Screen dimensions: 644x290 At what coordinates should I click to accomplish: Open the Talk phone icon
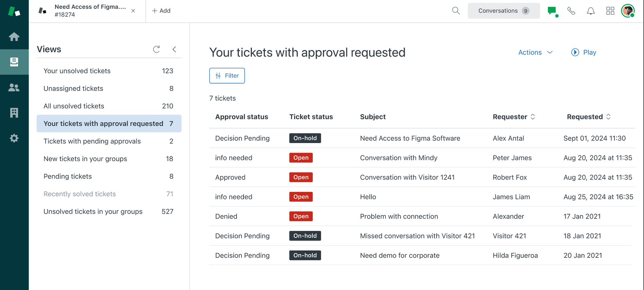[x=572, y=11]
